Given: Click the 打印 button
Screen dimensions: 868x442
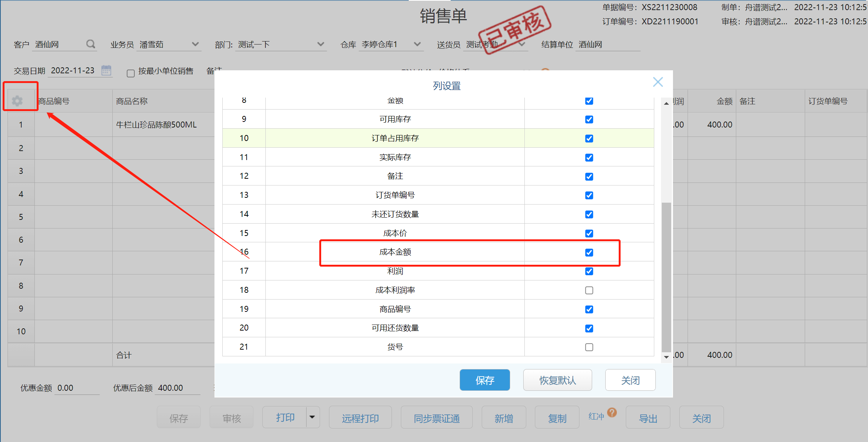Looking at the screenshot, I should click(285, 417).
